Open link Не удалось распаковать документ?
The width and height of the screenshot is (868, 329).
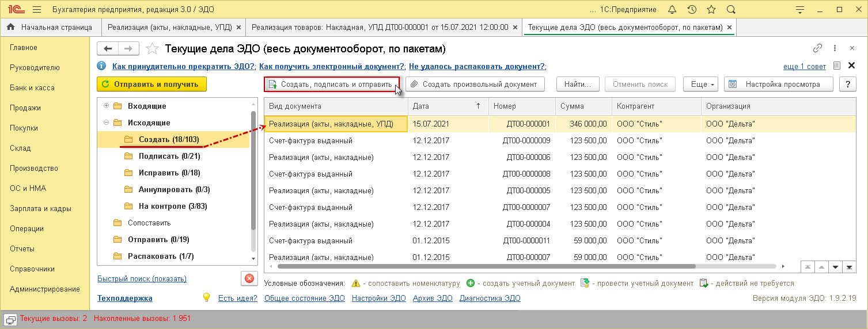pos(477,66)
